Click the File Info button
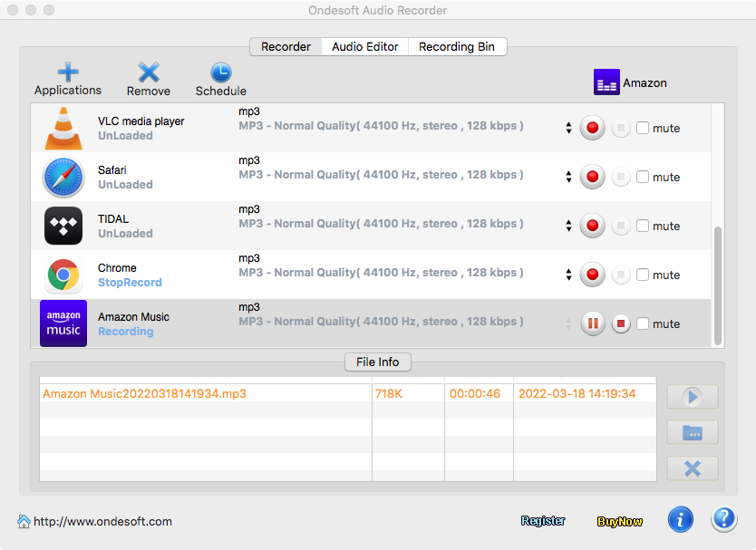The height and width of the screenshot is (550, 756). (378, 362)
